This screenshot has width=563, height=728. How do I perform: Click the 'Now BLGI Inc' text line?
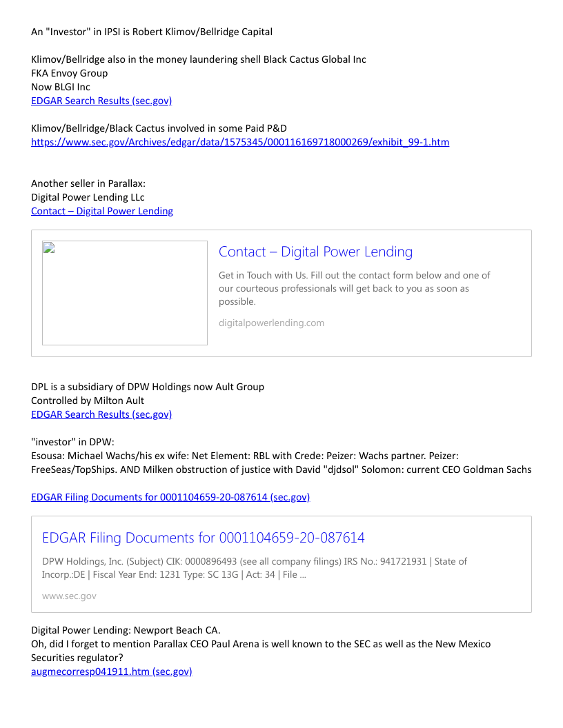[x=61, y=88]
